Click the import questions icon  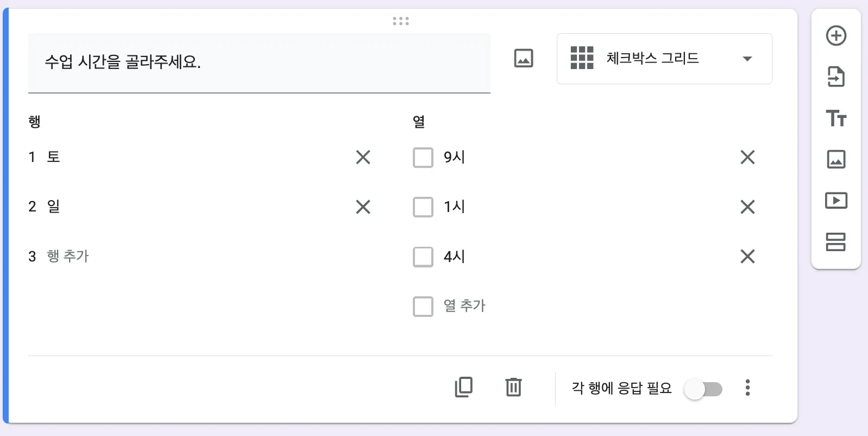pos(836,77)
